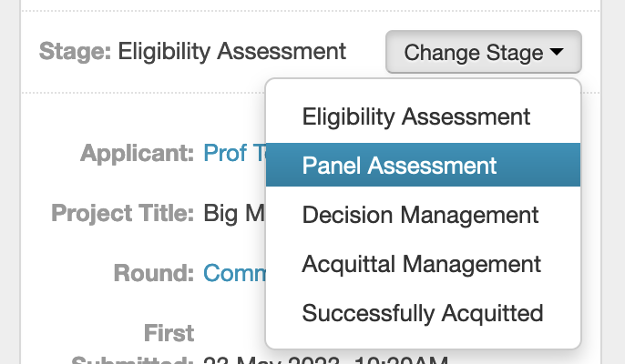Choose the highlighted Panel Assessment option

point(400,165)
